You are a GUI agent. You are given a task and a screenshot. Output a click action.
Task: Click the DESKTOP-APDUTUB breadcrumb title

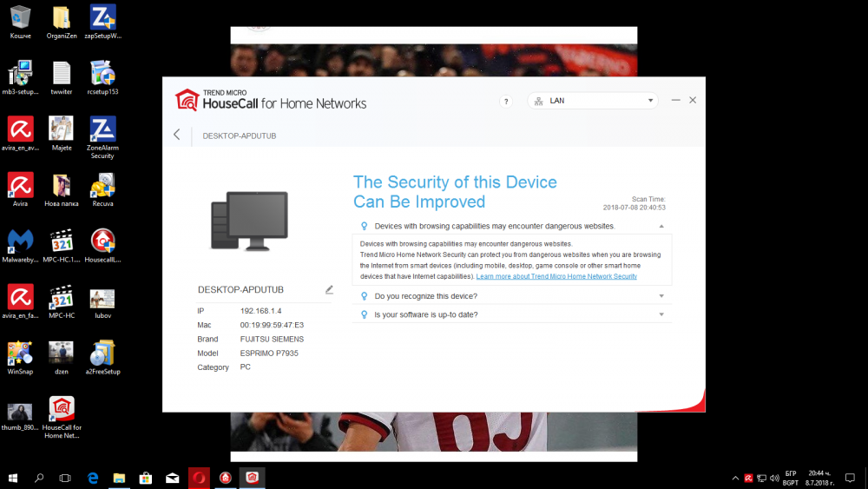[x=240, y=135]
